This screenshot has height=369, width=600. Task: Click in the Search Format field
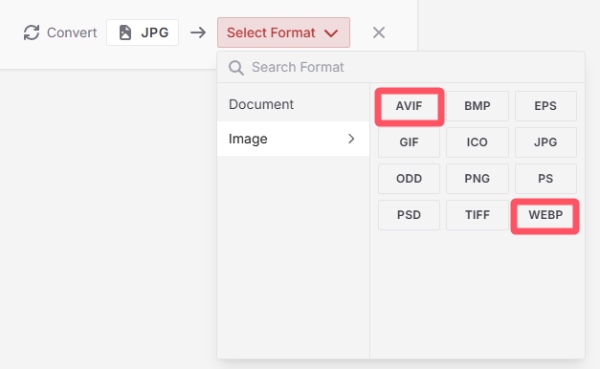pos(401,67)
